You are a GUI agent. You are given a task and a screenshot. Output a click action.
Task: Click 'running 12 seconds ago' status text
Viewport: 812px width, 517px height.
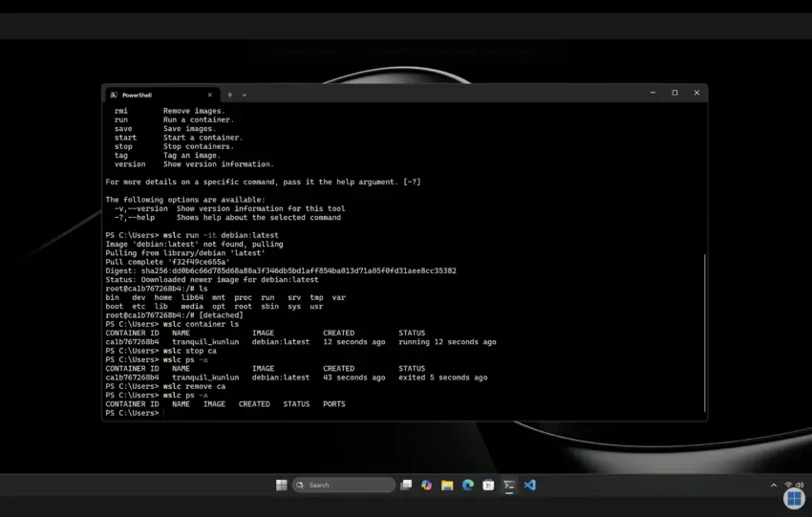coord(447,342)
